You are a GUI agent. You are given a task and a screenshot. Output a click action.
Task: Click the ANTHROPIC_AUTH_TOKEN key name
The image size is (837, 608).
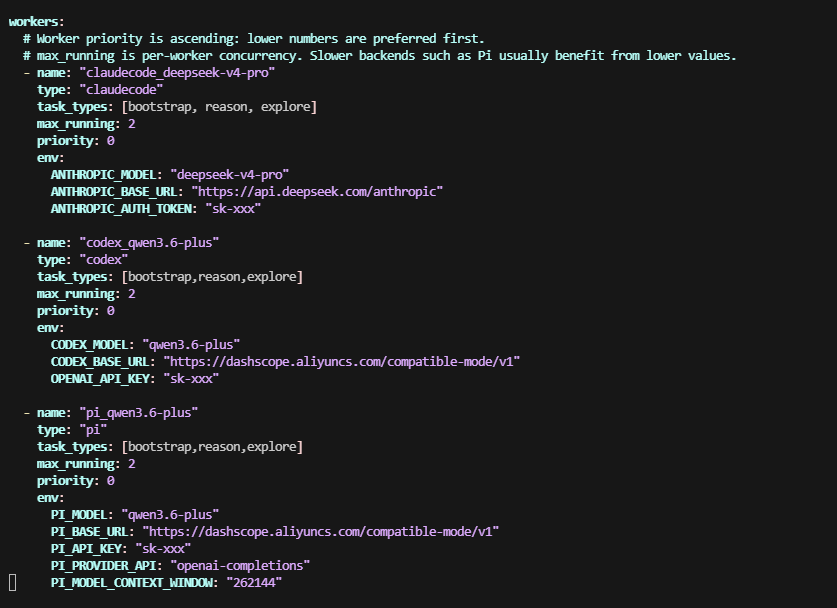(121, 209)
